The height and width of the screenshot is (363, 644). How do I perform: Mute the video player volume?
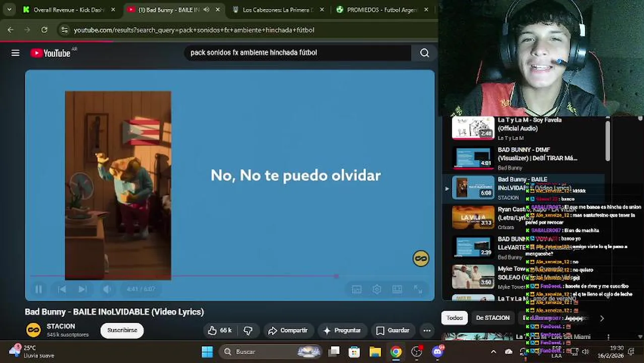[x=107, y=289]
